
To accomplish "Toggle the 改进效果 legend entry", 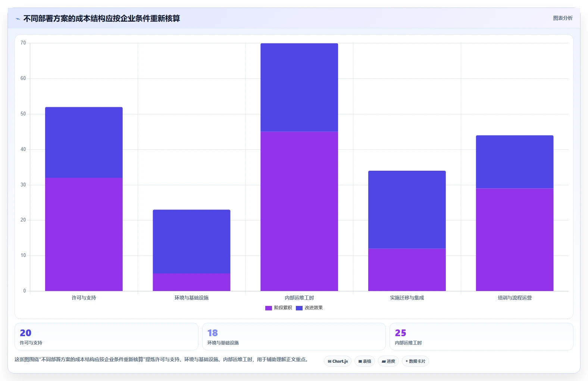I will [x=309, y=308].
